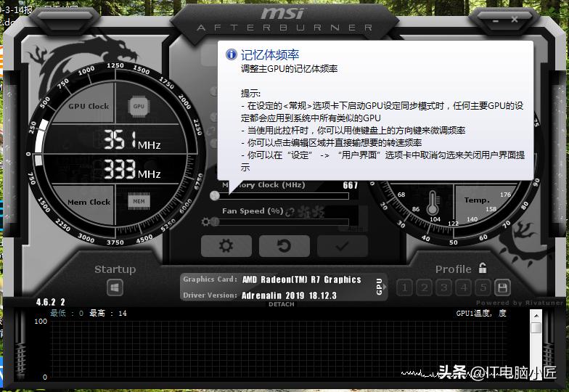Click the 记忆体频率 tooltip title
The image size is (569, 392).
(270, 55)
